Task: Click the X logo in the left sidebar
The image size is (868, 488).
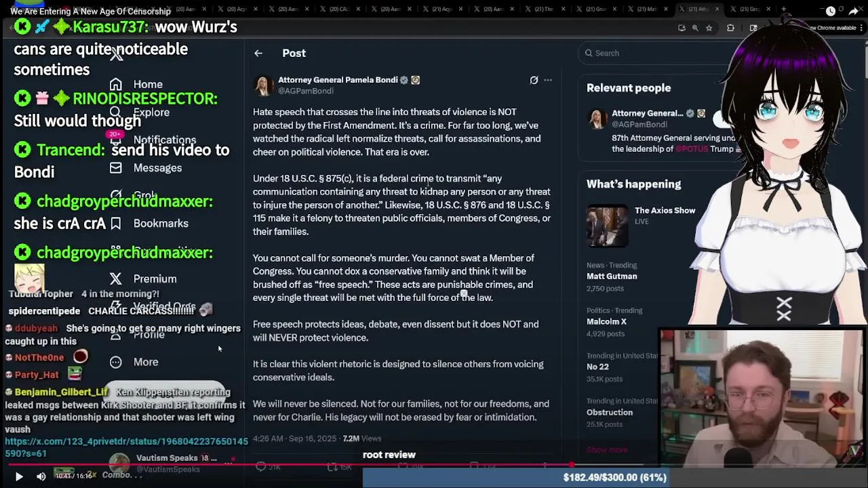Action: [117, 55]
